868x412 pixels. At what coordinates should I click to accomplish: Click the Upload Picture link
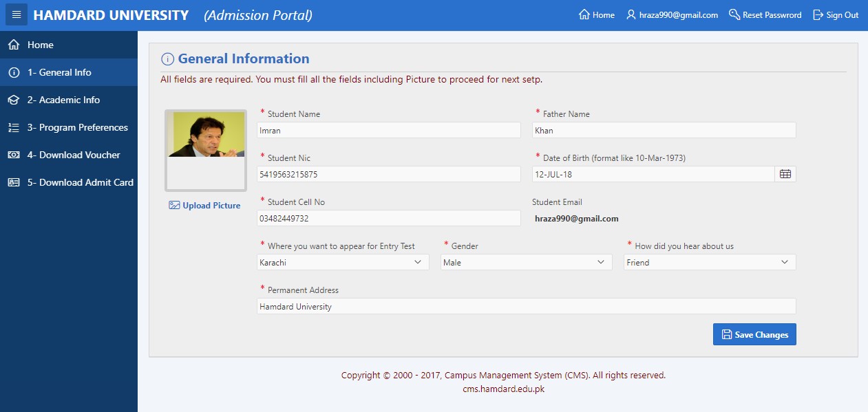pos(205,205)
